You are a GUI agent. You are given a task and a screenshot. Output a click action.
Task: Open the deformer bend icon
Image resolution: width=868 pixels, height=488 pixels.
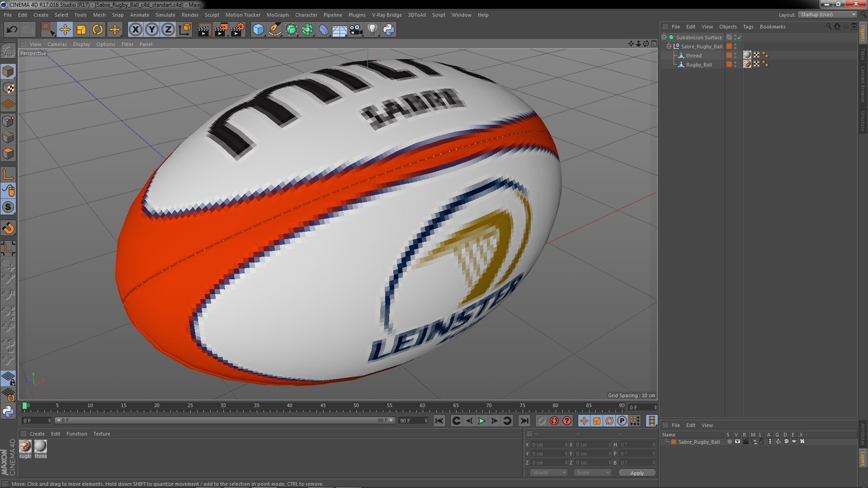point(324,30)
